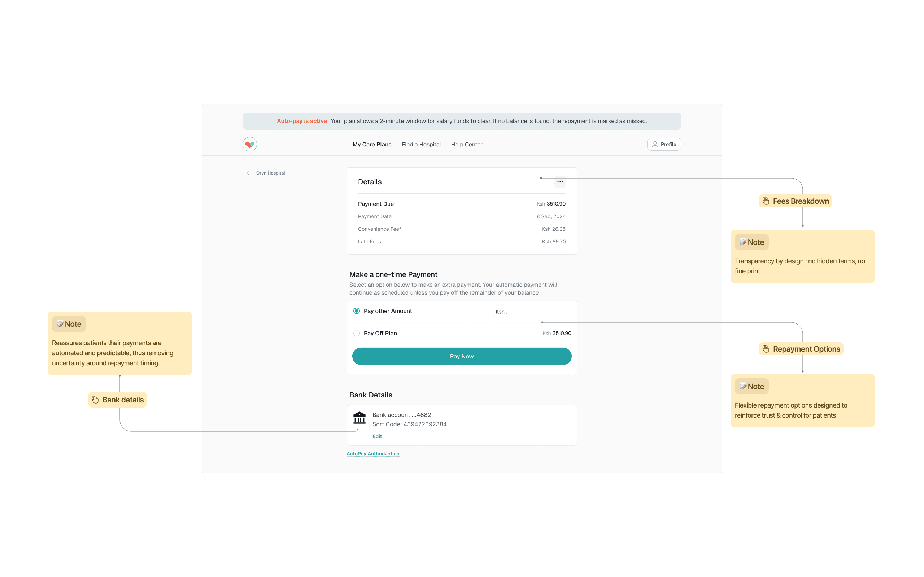Go to the Help Center tab
The height and width of the screenshot is (577, 924).
pyautogui.click(x=466, y=145)
